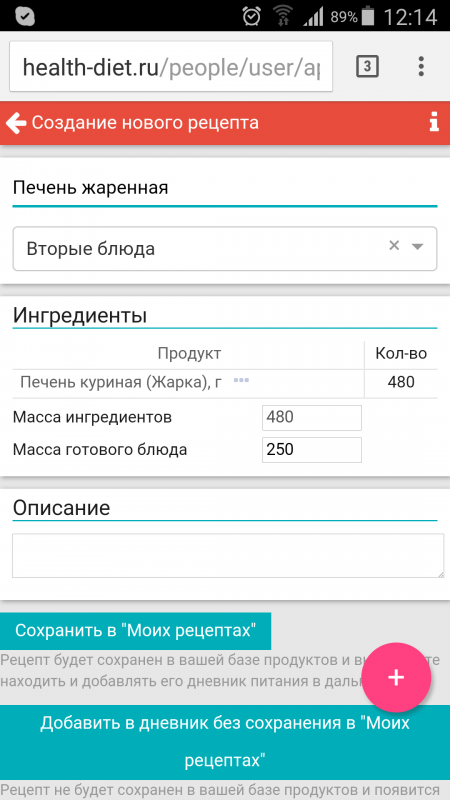450x800 pixels.
Task: Tap the back arrow in the red header
Action: [16, 123]
